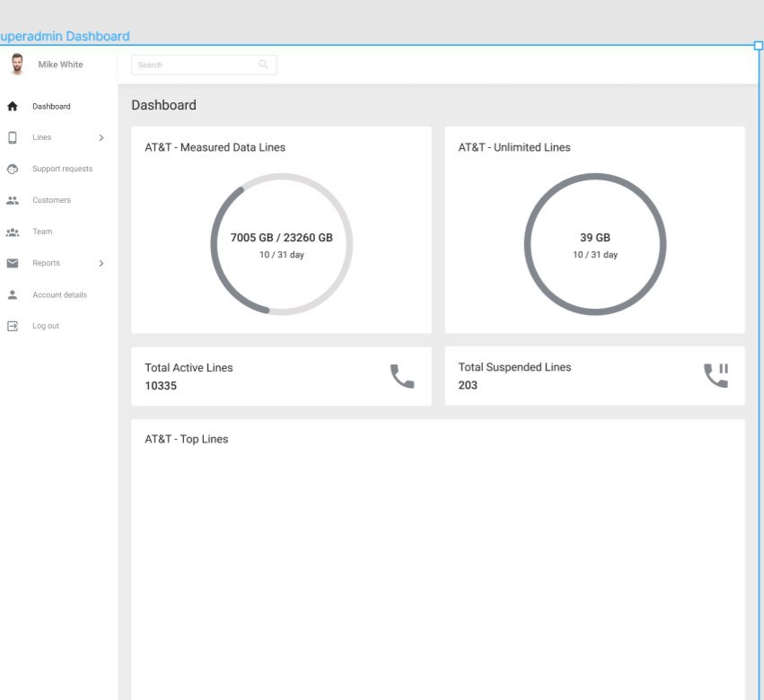Open the Customers menu item

[x=52, y=200]
